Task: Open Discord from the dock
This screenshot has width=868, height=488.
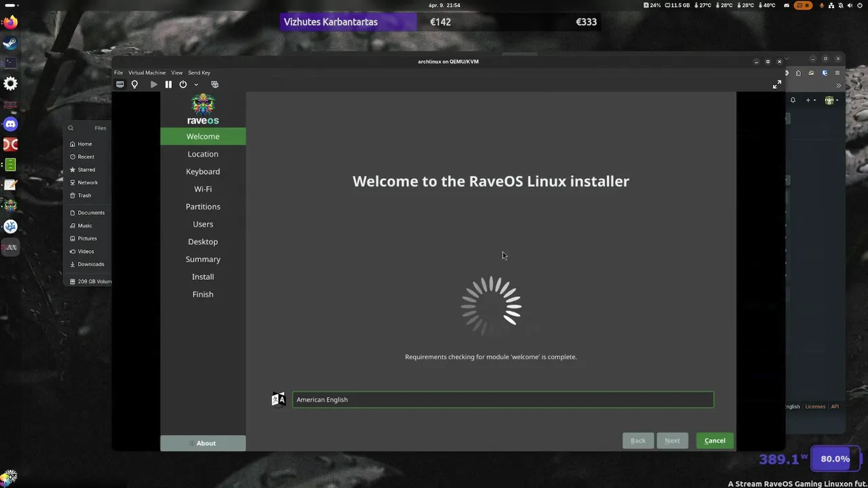Action: pos(10,124)
